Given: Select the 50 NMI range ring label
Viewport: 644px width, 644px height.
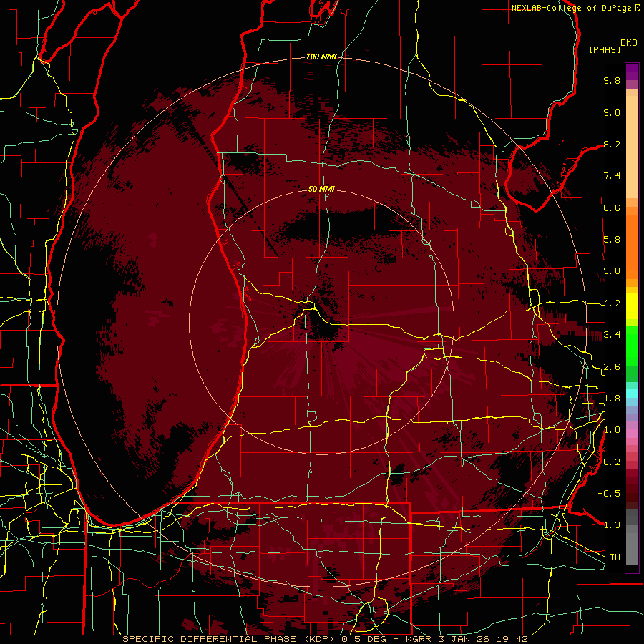Looking at the screenshot, I should pos(321,189).
